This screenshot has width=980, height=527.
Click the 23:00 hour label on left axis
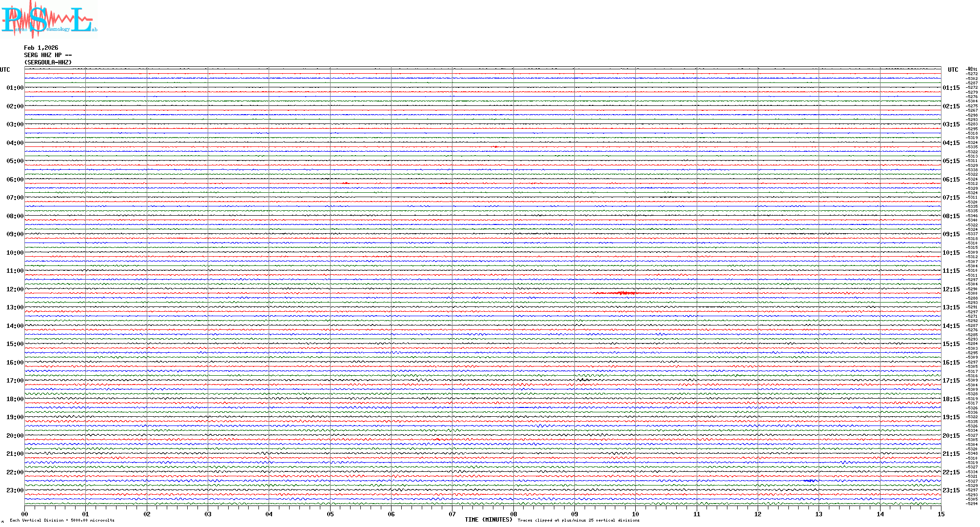15,490
